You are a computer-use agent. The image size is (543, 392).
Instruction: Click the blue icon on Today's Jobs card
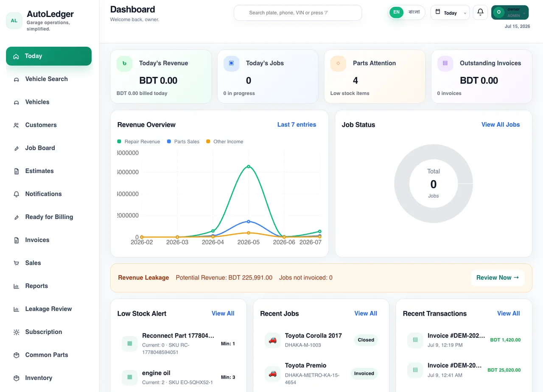click(231, 63)
